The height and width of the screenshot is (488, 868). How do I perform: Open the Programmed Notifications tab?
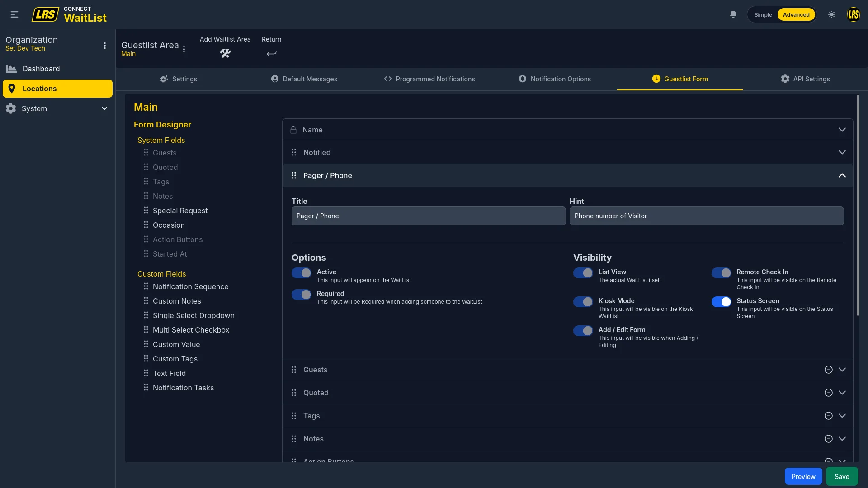(x=429, y=79)
